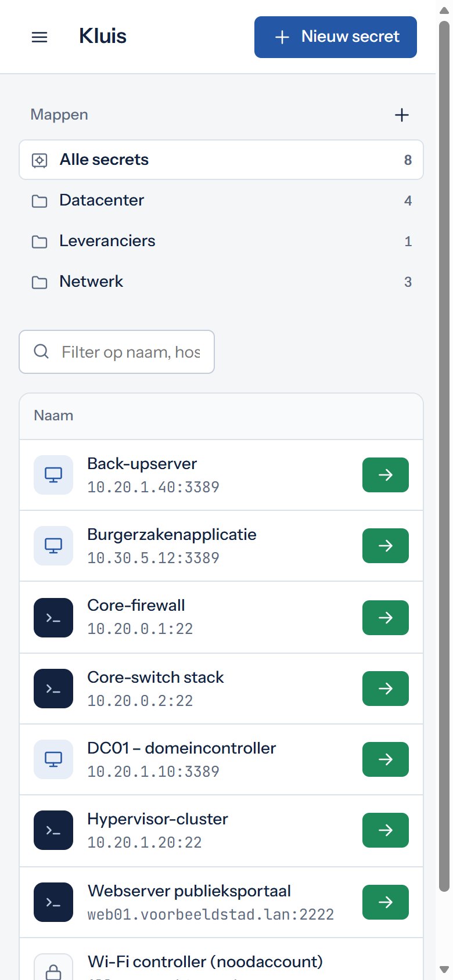The width and height of the screenshot is (453, 980).
Task: Open the Leveranciers folder
Action: click(x=221, y=241)
